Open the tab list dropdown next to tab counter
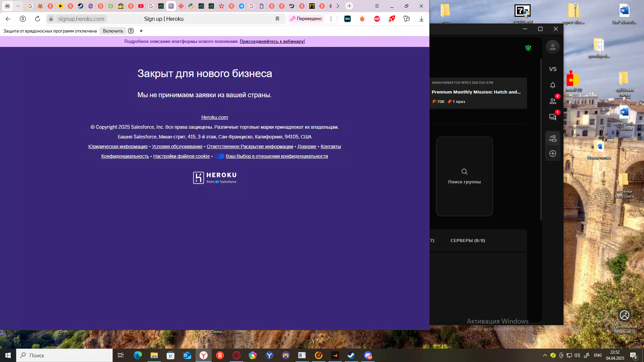The image size is (644, 362). point(18,6)
